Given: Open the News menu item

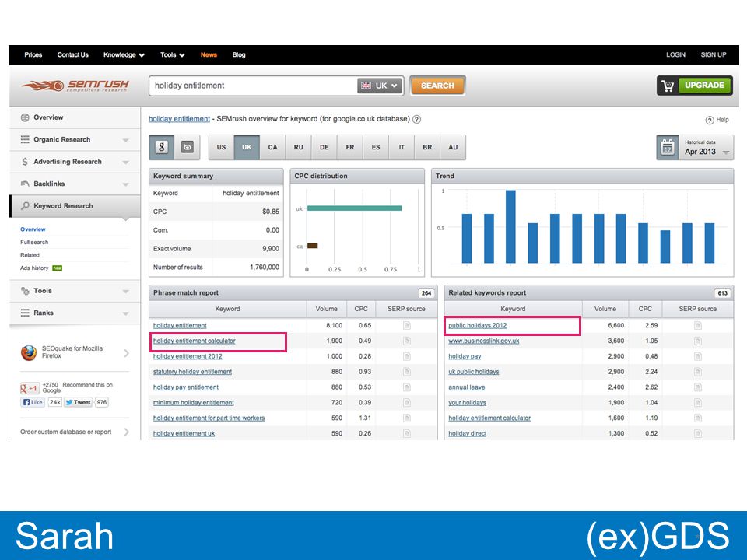Looking at the screenshot, I should (209, 54).
